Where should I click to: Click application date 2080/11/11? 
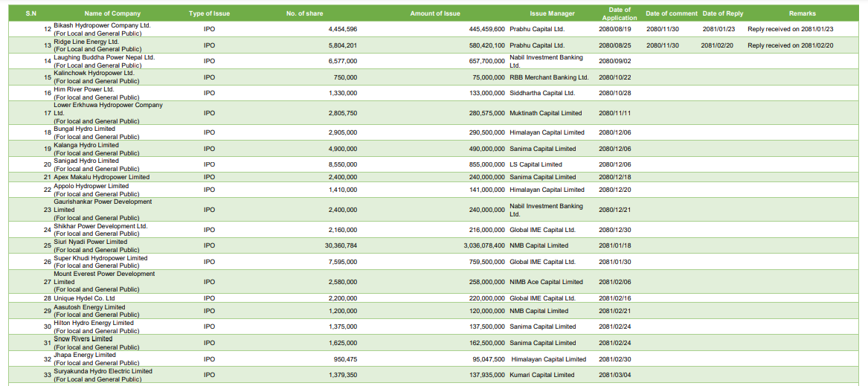[615, 113]
